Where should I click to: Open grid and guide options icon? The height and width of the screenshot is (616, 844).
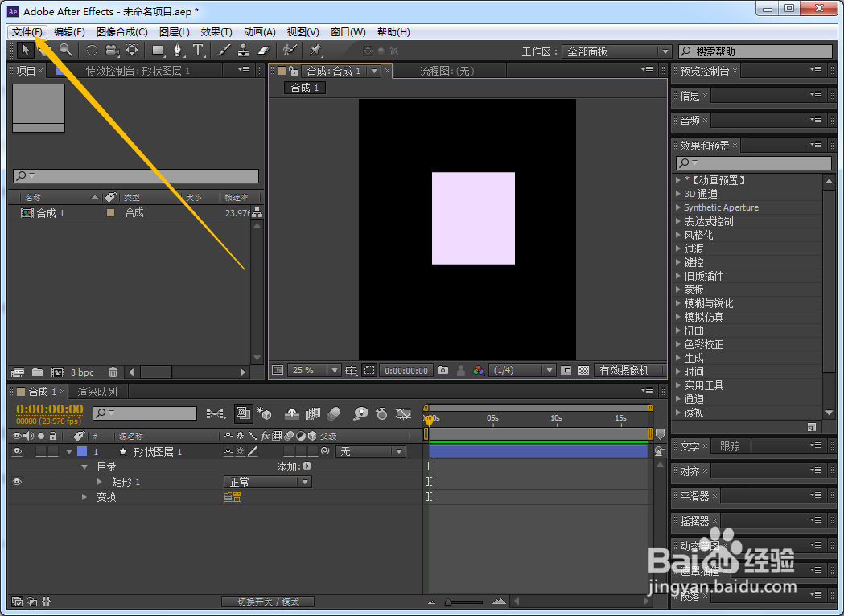[352, 370]
